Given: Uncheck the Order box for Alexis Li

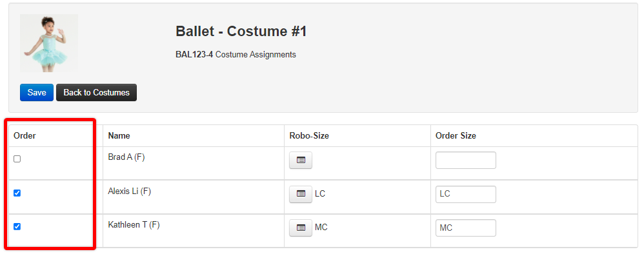Looking at the screenshot, I should (17, 193).
